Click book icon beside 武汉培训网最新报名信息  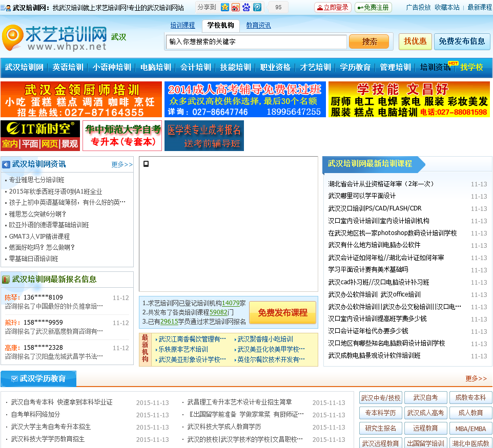6,280
